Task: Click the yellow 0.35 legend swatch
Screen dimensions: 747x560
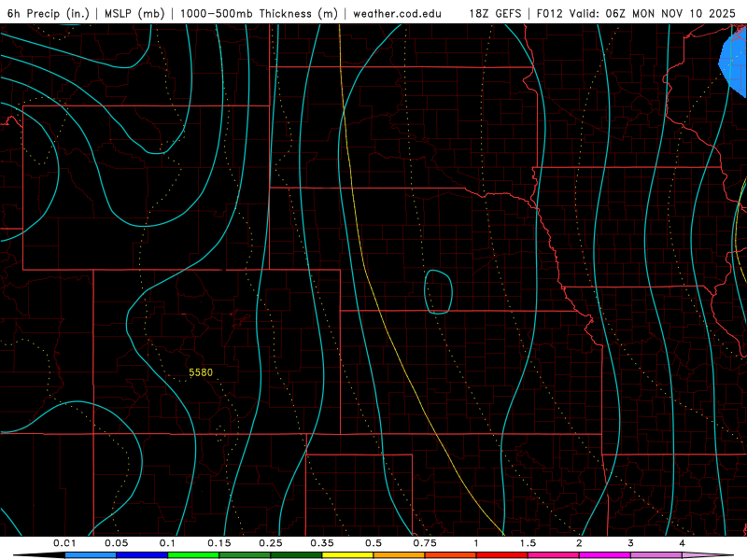Action: click(347, 555)
